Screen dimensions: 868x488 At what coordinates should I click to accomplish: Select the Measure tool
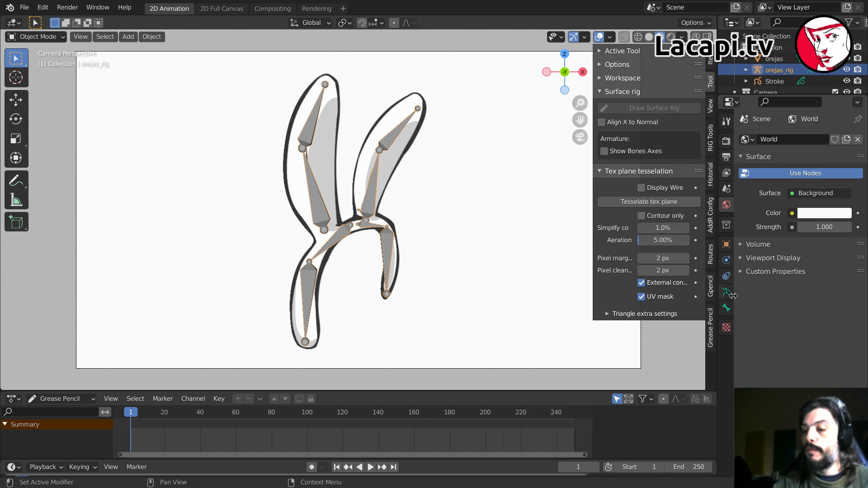click(16, 200)
